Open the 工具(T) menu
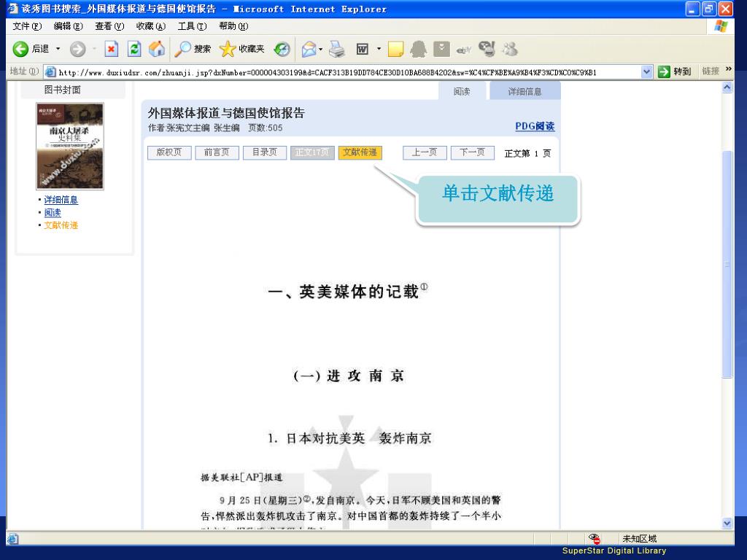 click(x=192, y=26)
